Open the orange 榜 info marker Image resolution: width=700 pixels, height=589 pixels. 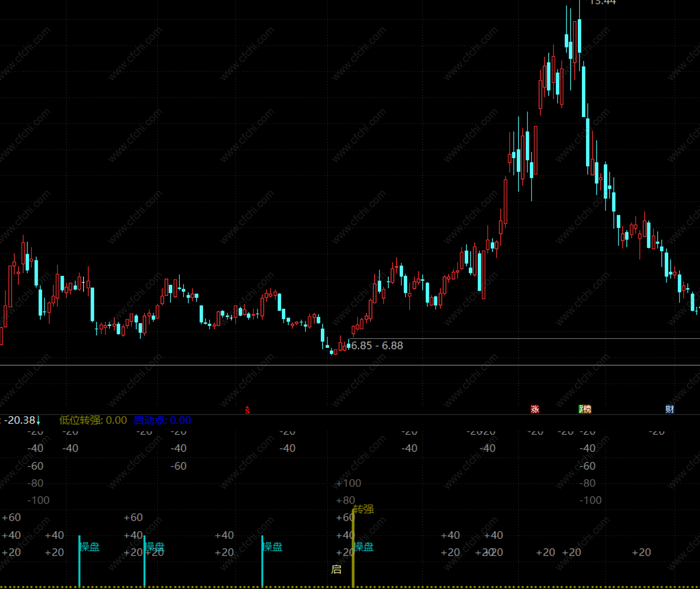[x=587, y=409]
